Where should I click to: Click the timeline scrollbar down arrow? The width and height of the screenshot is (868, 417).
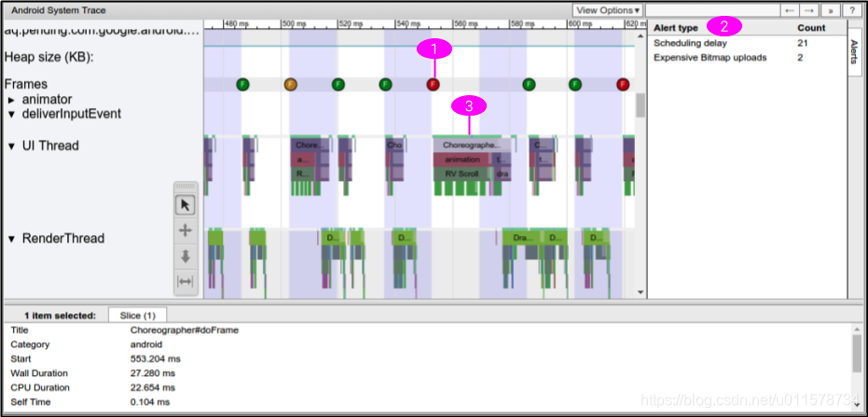coord(641,292)
